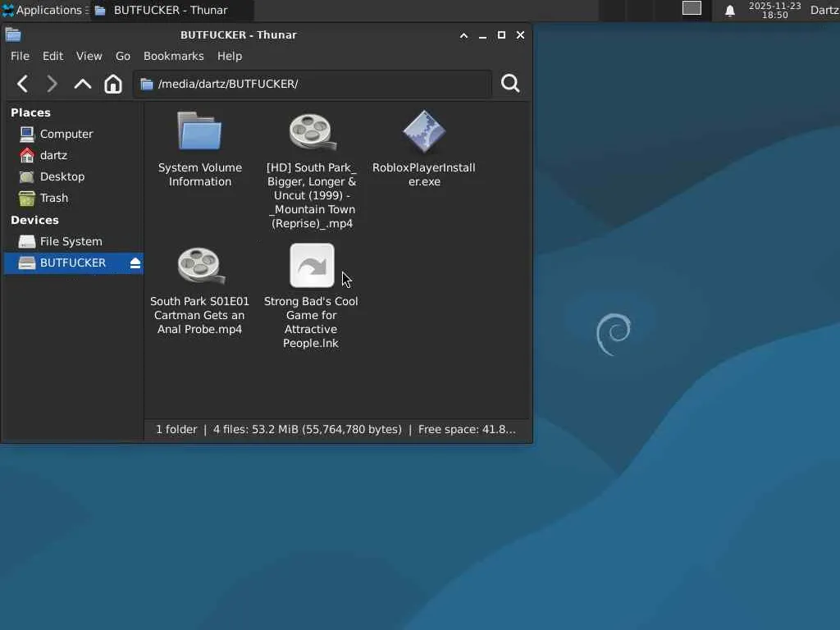Viewport: 840px width, 630px height.
Task: Click Strong Bad's Cool Game file name
Action: coord(311,322)
